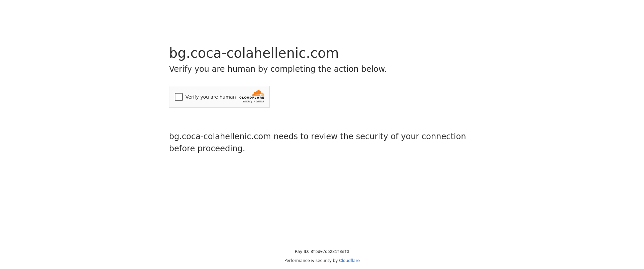This screenshot has width=644, height=269.
Task: Click the word 'human' in the subheading
Action: tap(241, 69)
